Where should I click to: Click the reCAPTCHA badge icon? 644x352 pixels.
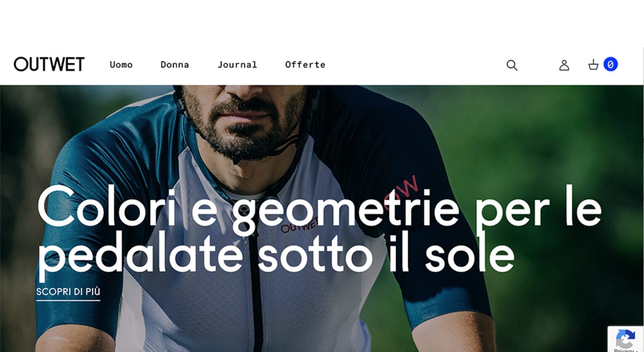[x=625, y=338]
